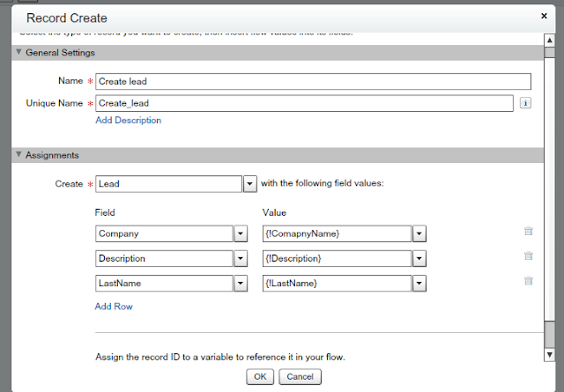Image resolution: width=564 pixels, height=392 pixels.
Task: Open the Company field dropdown arrow
Action: [x=239, y=233]
